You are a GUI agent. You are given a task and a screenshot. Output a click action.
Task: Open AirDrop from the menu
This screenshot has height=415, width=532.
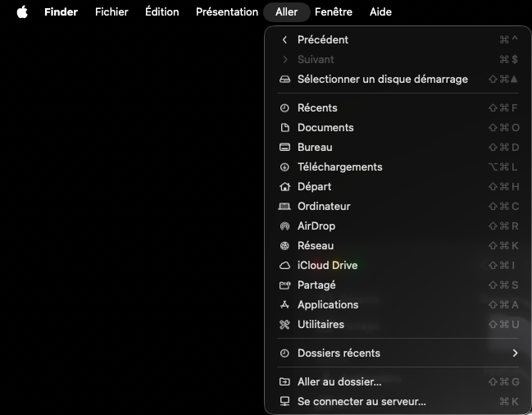tap(398, 226)
